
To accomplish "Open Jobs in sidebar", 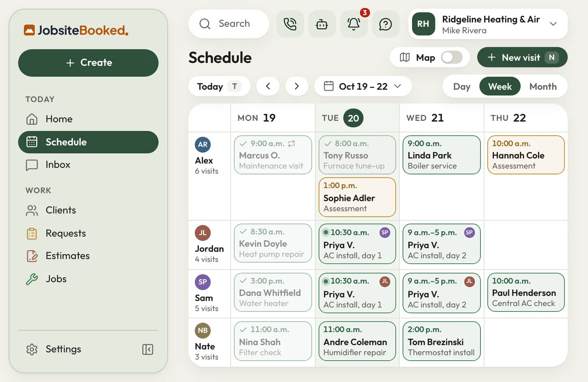I will tap(88, 279).
